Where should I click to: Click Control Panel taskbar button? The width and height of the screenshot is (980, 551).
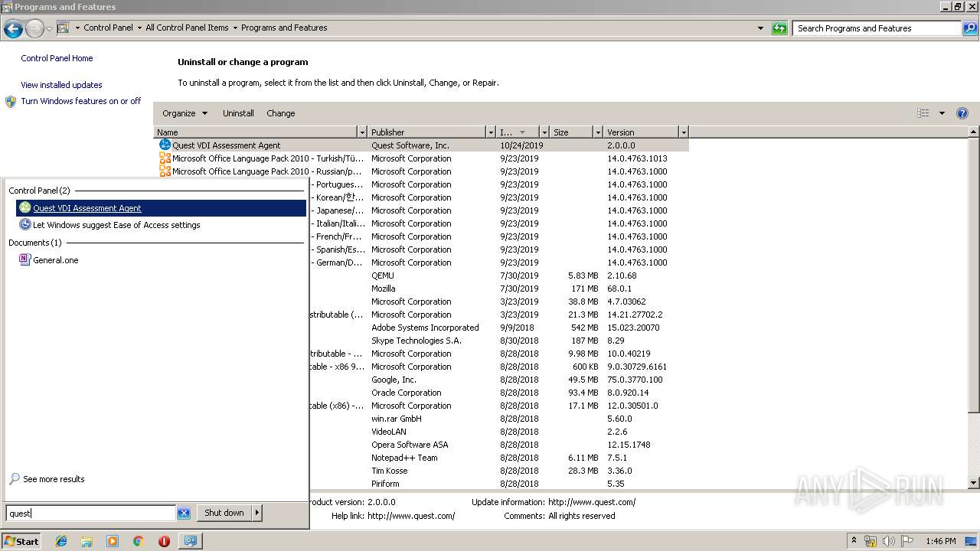pos(190,541)
